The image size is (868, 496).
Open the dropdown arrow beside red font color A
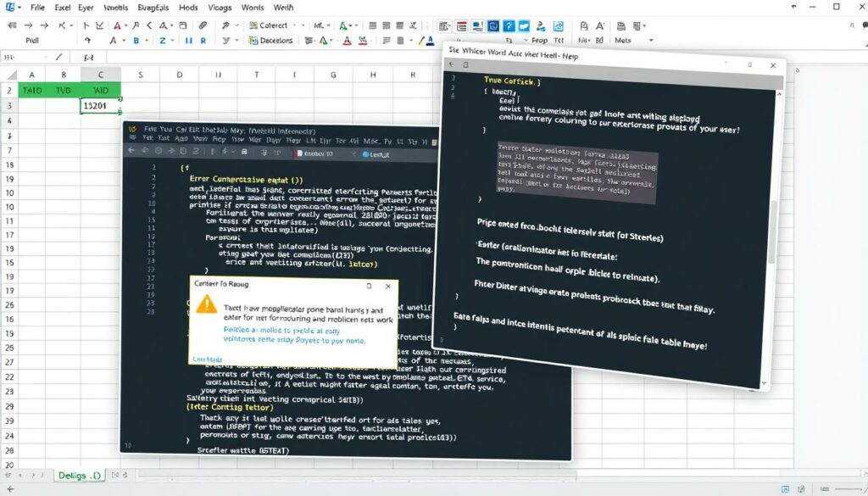click(x=125, y=25)
